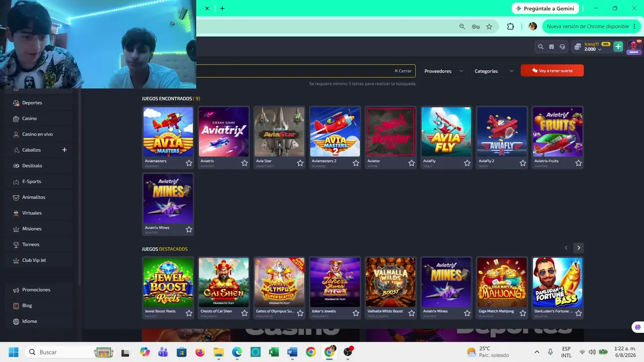The width and height of the screenshot is (644, 362).
Task: Open the Categorías dropdown
Action: click(494, 71)
